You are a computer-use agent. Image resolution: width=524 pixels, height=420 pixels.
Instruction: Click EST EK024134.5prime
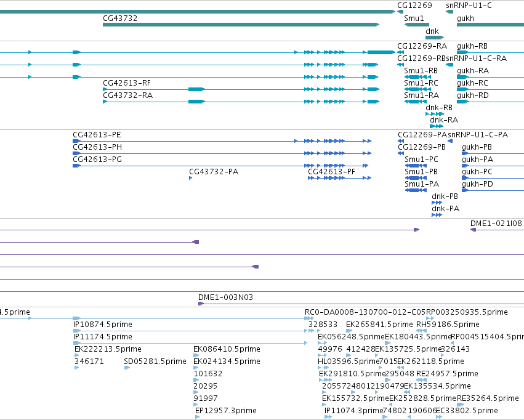[227, 361]
